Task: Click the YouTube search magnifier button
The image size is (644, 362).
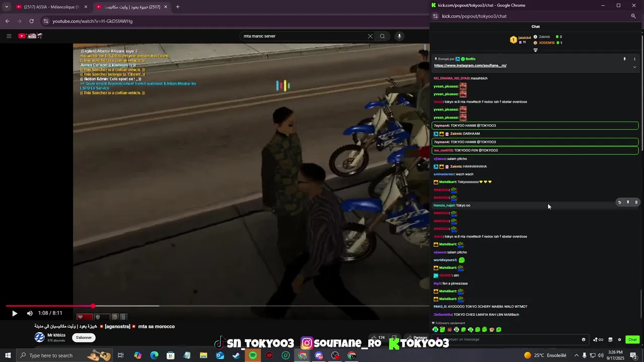Action: coord(382,36)
